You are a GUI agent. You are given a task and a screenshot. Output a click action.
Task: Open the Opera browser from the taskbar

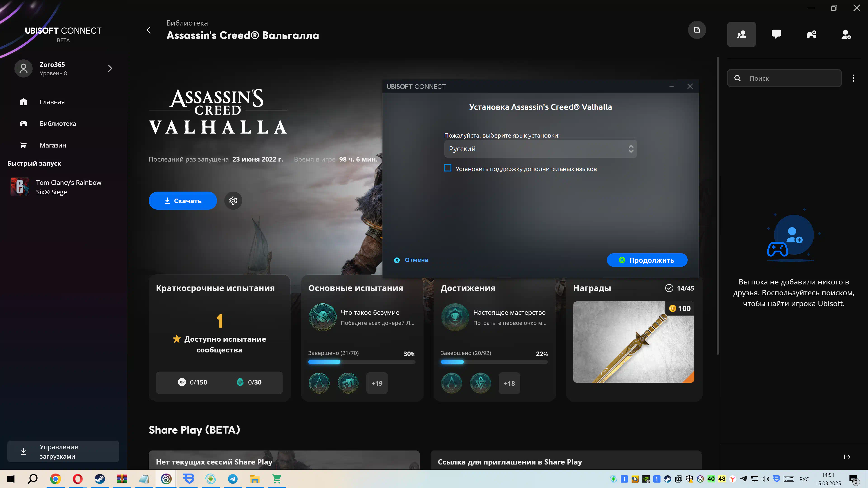coord(78,479)
